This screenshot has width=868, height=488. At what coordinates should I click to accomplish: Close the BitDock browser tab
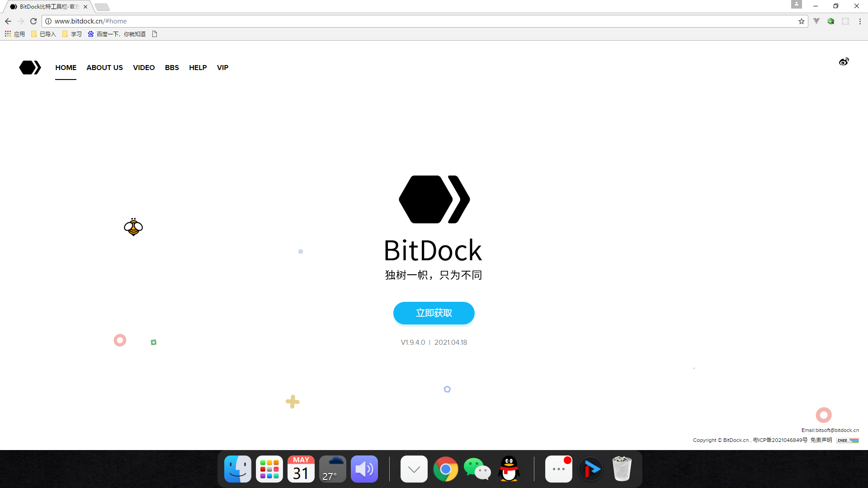(x=85, y=7)
